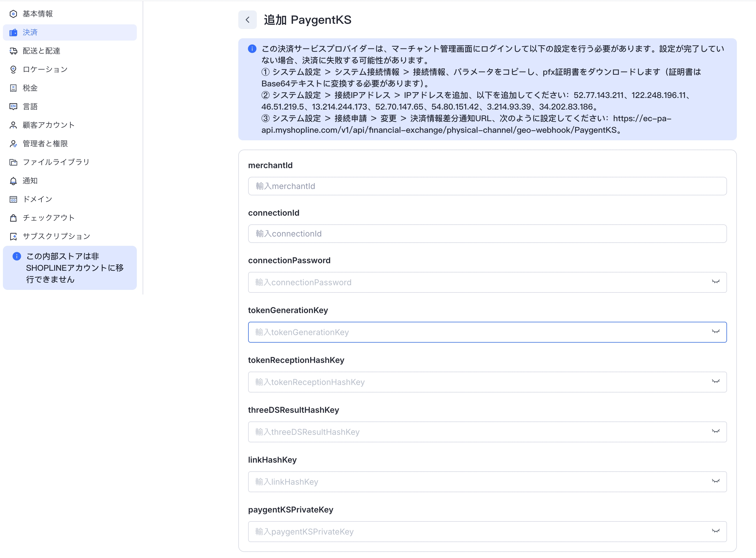The height and width of the screenshot is (558, 756).
Task: Click the tokenReceptionHashKey label text
Action: 296,360
